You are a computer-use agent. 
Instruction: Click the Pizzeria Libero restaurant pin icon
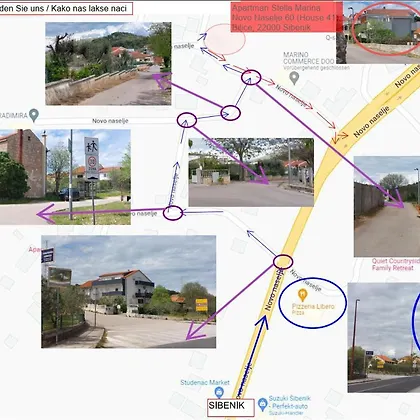pyautogui.click(x=302, y=295)
